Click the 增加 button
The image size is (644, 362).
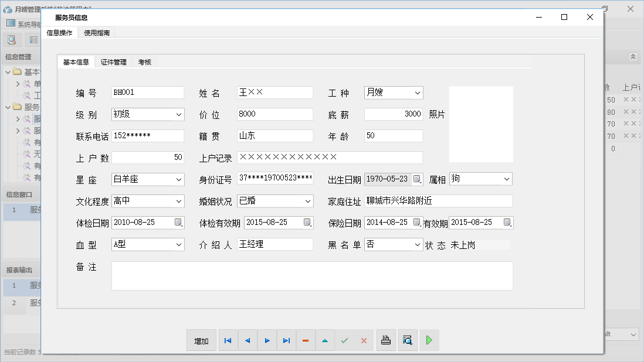point(201,340)
